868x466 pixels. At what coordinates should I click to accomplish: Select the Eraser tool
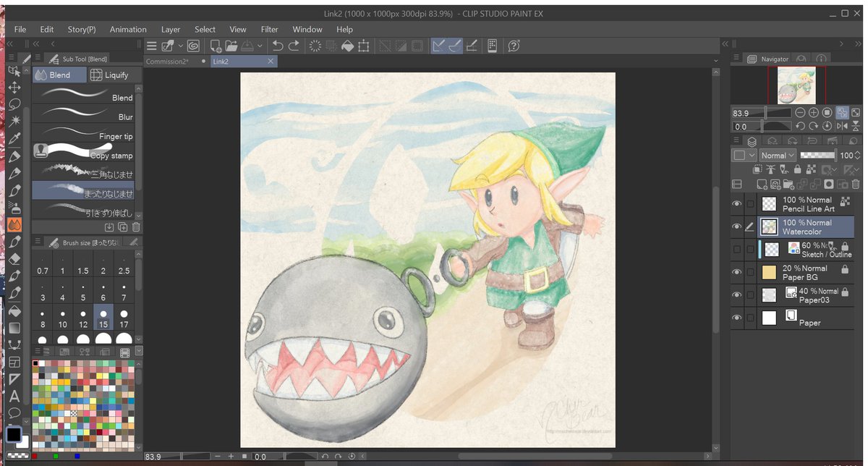click(x=14, y=259)
